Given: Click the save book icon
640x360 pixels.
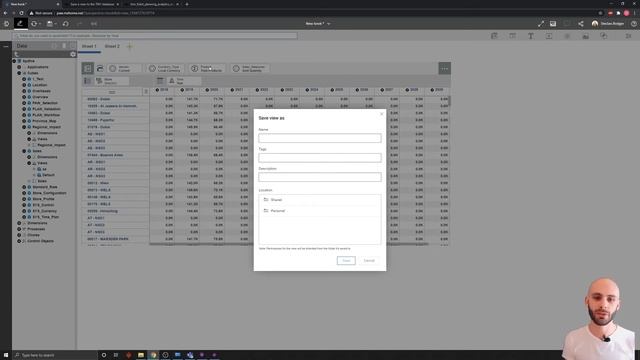Looking at the screenshot, I should coord(50,24).
